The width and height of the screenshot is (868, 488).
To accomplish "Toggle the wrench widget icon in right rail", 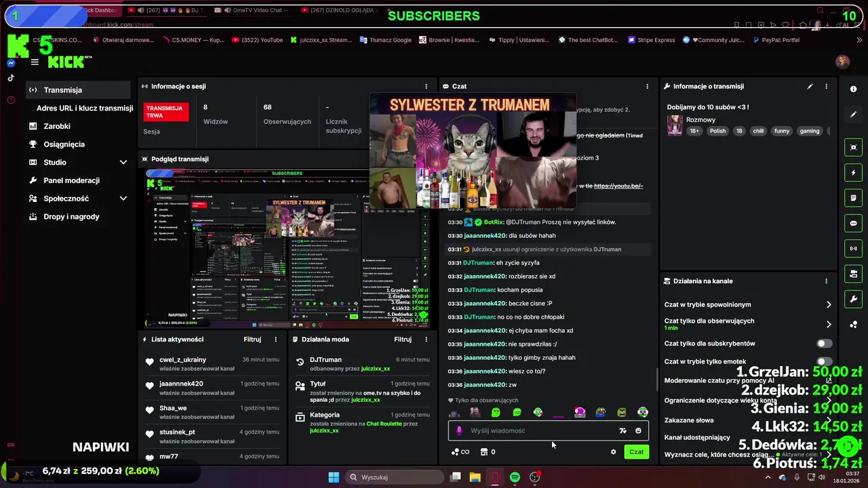I will coord(853,299).
